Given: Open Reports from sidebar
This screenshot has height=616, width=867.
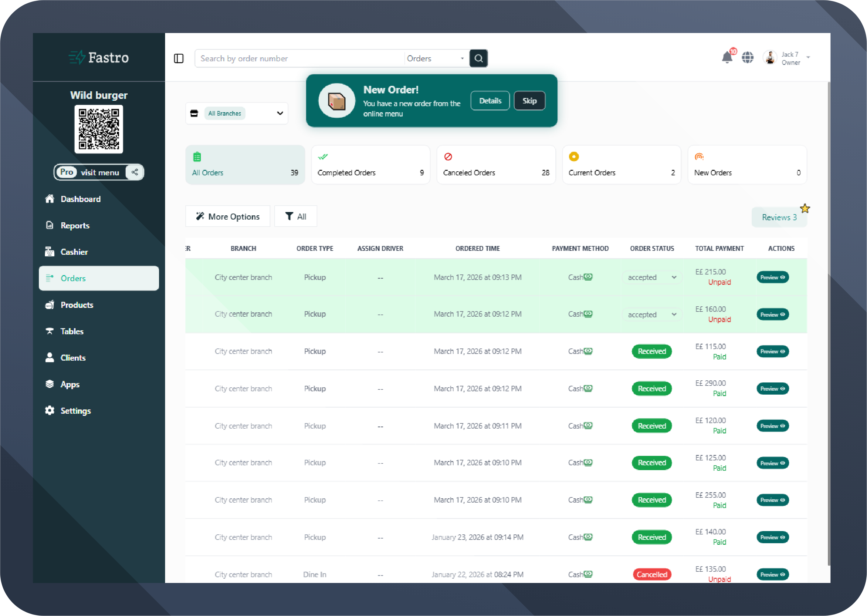Looking at the screenshot, I should (99, 226).
